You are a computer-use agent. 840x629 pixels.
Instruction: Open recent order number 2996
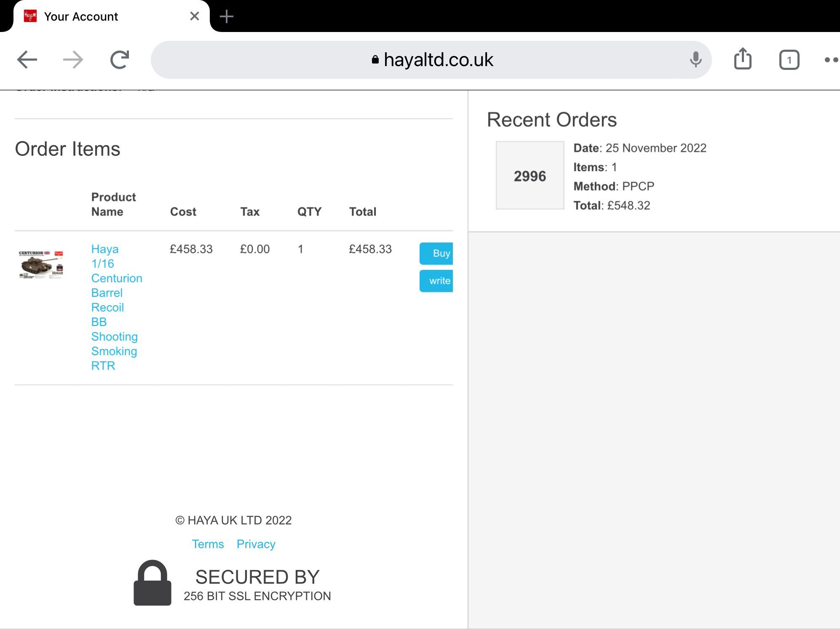[530, 176]
